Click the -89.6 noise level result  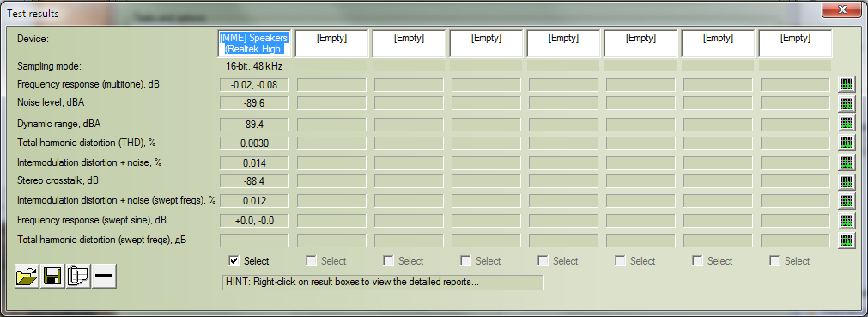254,103
